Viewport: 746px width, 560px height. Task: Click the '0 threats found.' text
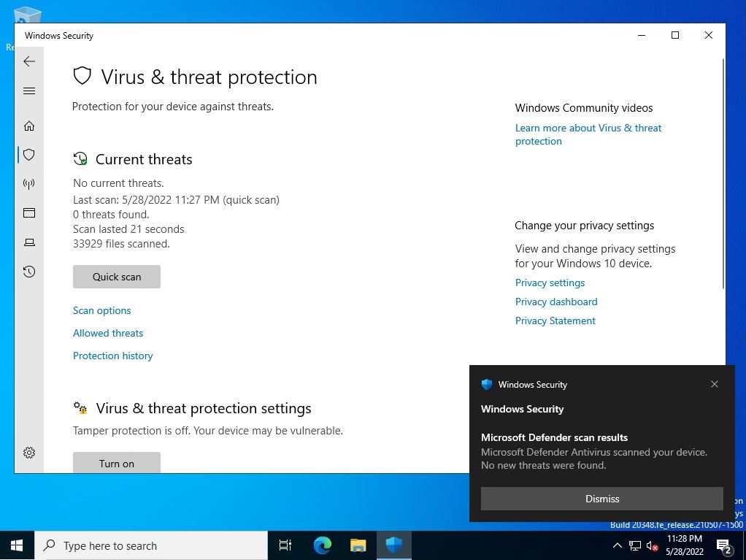pos(111,215)
